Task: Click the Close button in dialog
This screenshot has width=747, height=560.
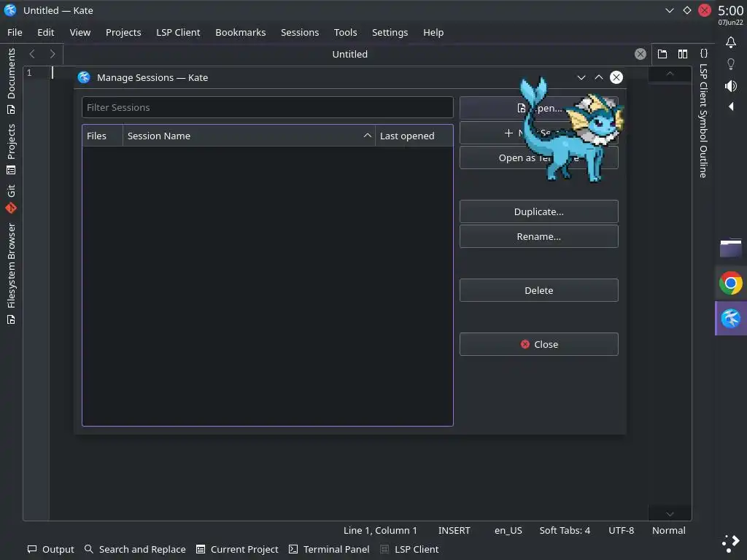Action: [539, 344]
